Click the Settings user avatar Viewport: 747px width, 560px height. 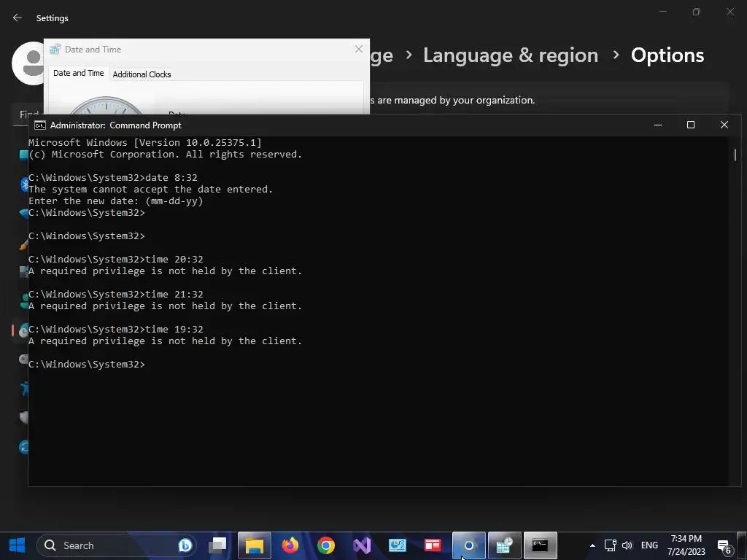(28, 63)
